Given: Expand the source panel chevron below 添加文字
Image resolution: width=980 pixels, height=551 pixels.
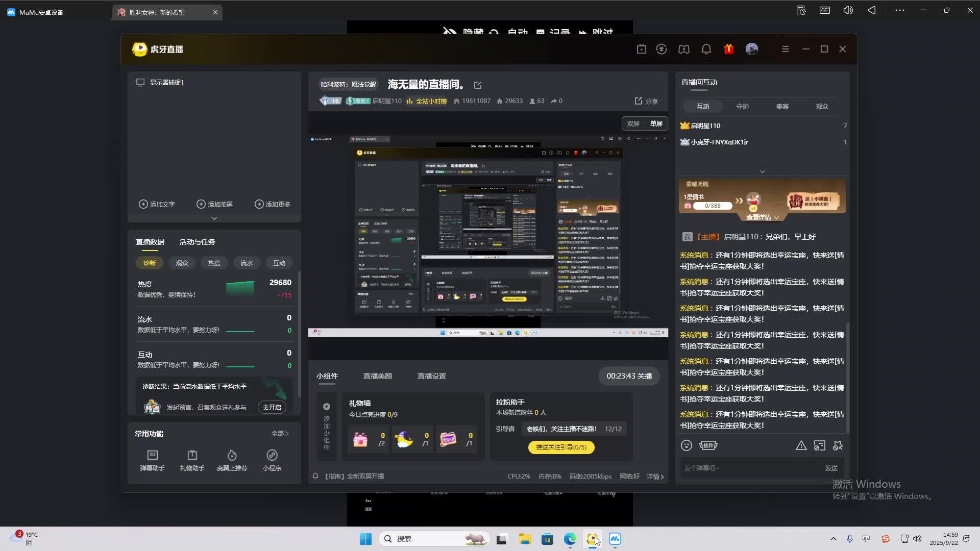Looking at the screenshot, I should coord(214,218).
